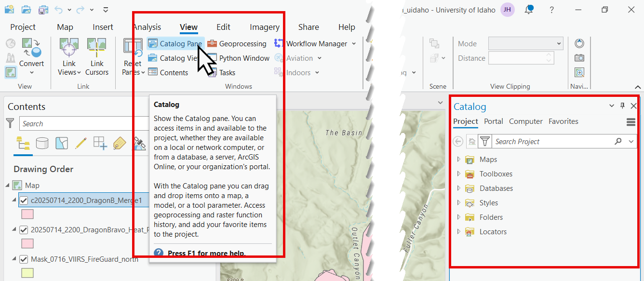Open the Redo history dropdown arrow
Image resolution: width=644 pixels, height=281 pixels.
91,10
